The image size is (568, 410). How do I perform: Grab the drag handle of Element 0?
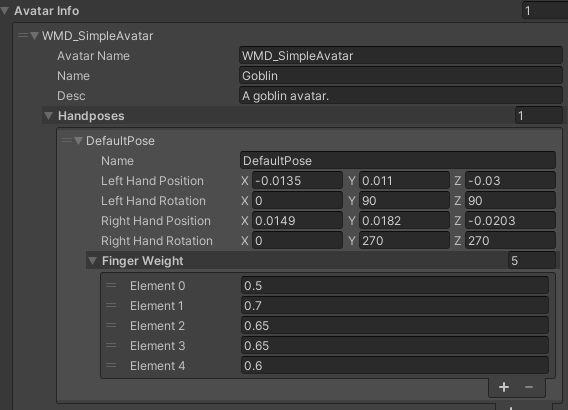(x=111, y=285)
